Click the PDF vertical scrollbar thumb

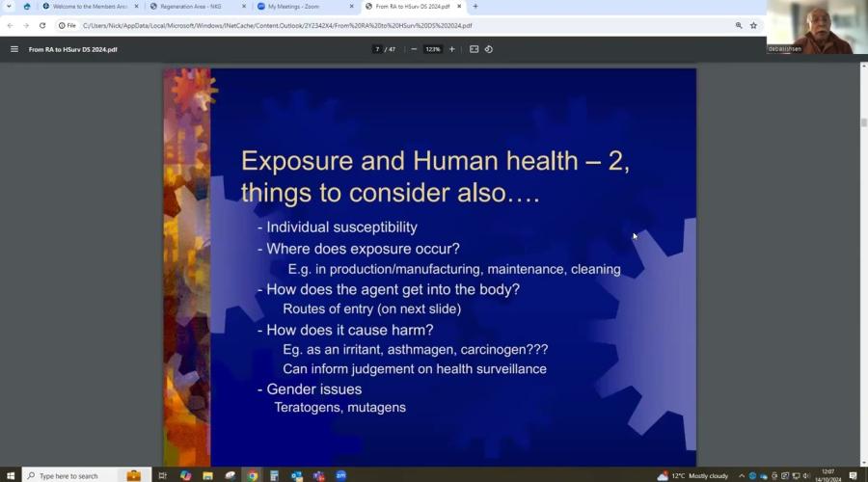point(863,122)
